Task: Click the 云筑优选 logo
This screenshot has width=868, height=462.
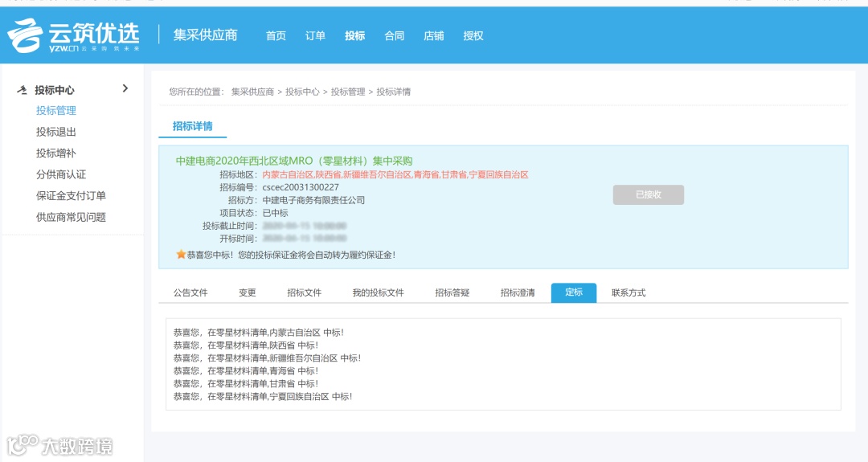Action: [x=73, y=35]
